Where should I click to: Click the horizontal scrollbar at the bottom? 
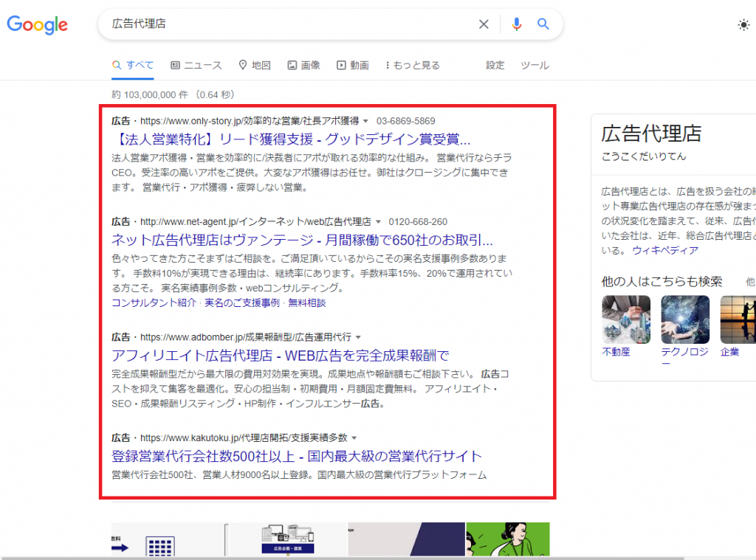coord(343,558)
